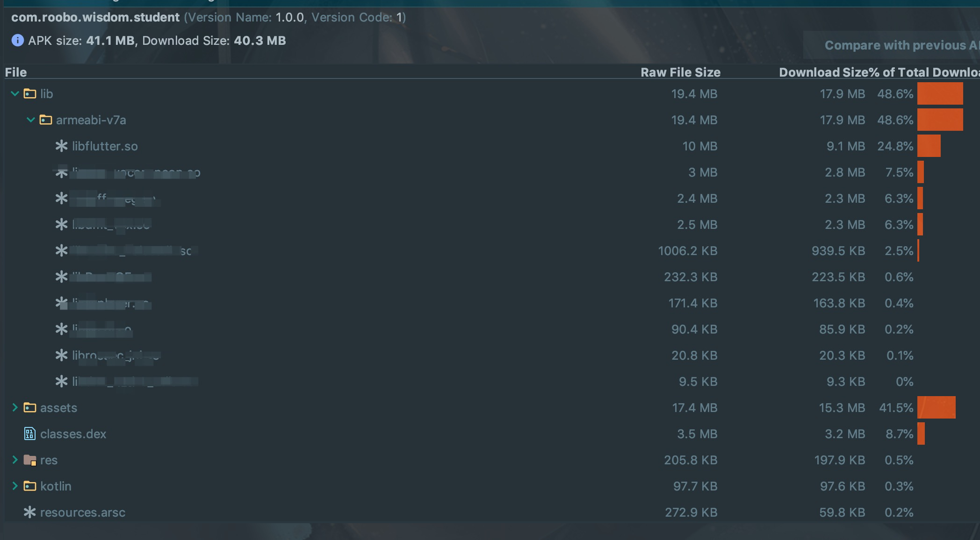Image resolution: width=980 pixels, height=540 pixels.
Task: Click the info icon beside APK size
Action: [x=17, y=41]
